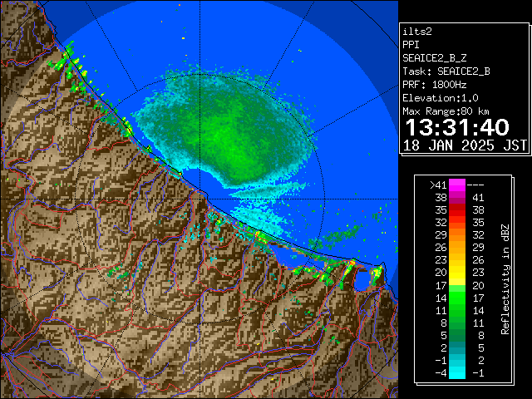Viewport: 532px width, 399px height.
Task: Click the 'Max Range:80 km' text
Action: click(x=446, y=111)
